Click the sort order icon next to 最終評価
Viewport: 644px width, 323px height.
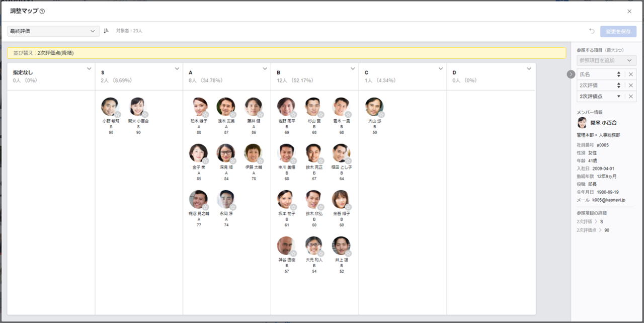point(106,31)
